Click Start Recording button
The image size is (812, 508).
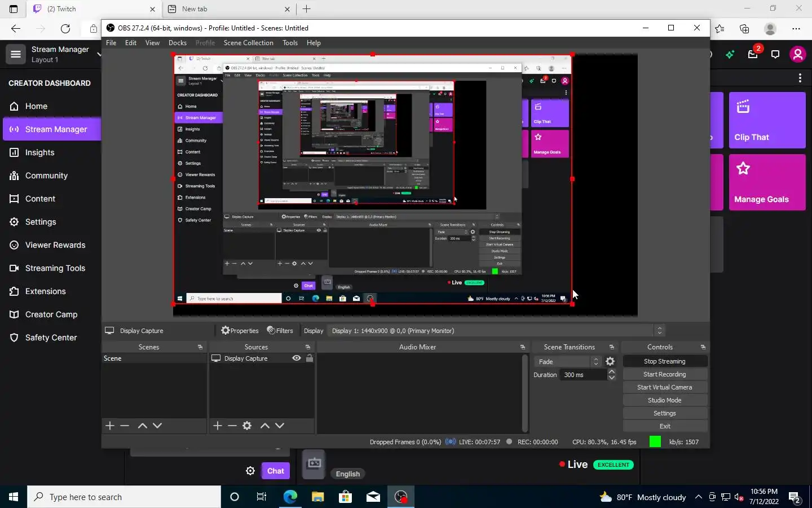[x=665, y=374]
